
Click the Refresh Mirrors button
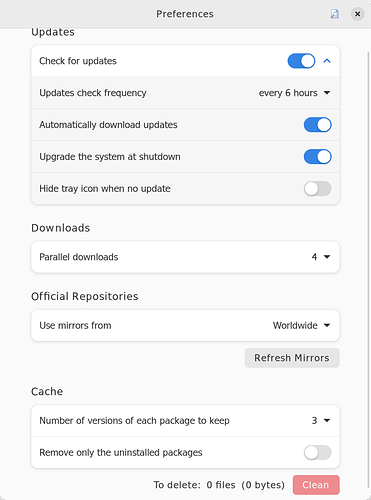[x=292, y=358]
